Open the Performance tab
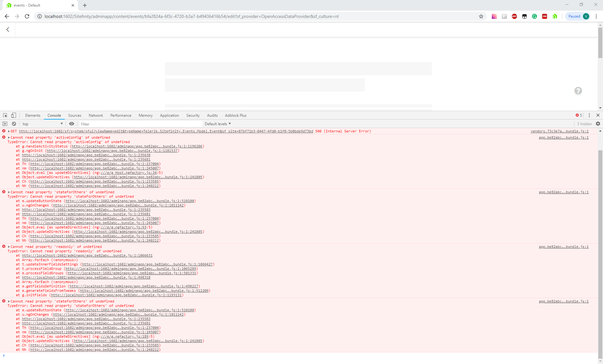603x364 pixels. [121, 115]
